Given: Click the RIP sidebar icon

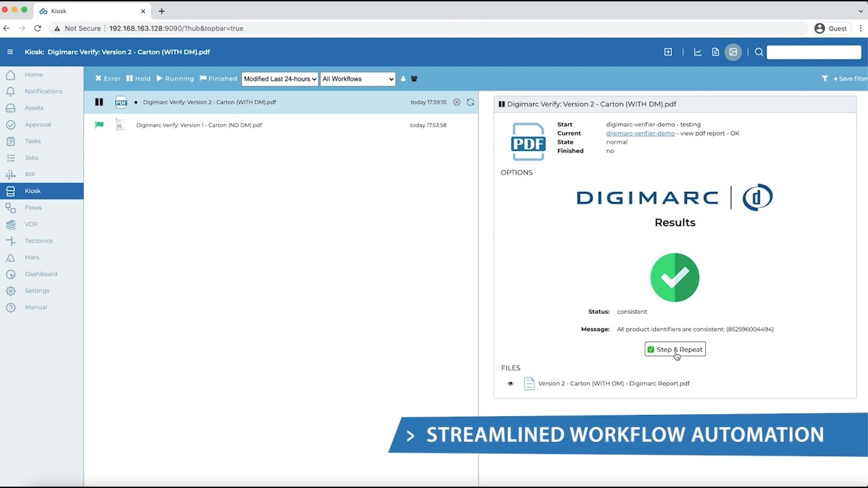Looking at the screenshot, I should click(x=10, y=174).
